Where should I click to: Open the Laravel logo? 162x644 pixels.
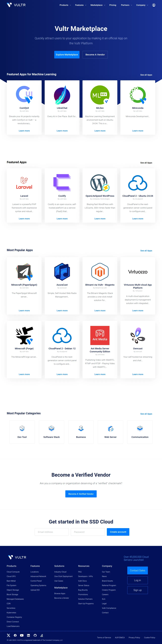tap(24, 183)
